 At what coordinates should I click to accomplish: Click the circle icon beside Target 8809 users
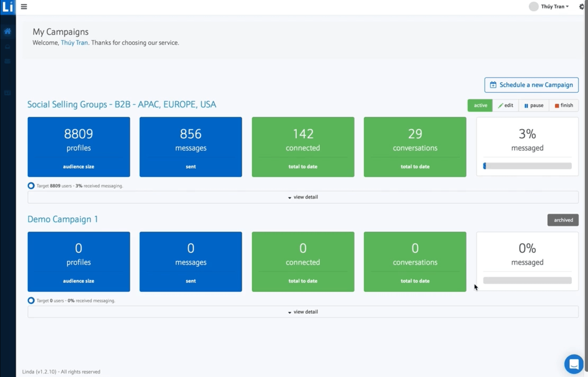31,186
